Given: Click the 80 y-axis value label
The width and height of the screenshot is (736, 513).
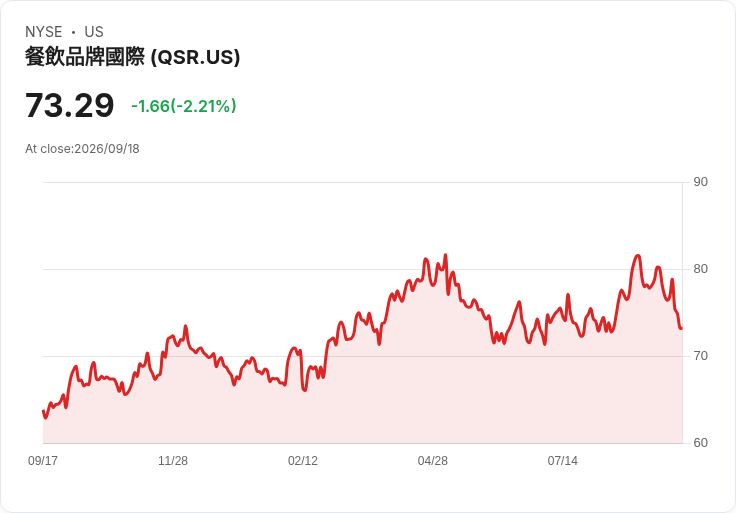Looking at the screenshot, I should pos(700,269).
